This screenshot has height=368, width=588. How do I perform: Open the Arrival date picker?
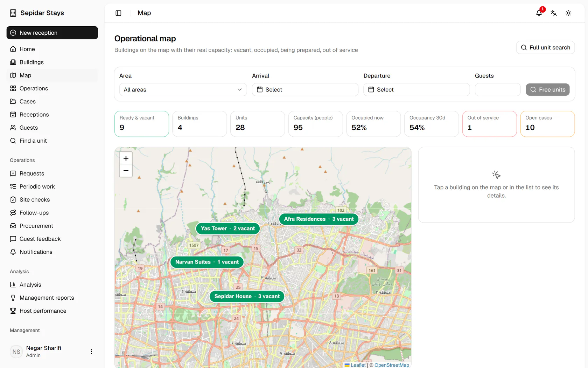coord(305,90)
